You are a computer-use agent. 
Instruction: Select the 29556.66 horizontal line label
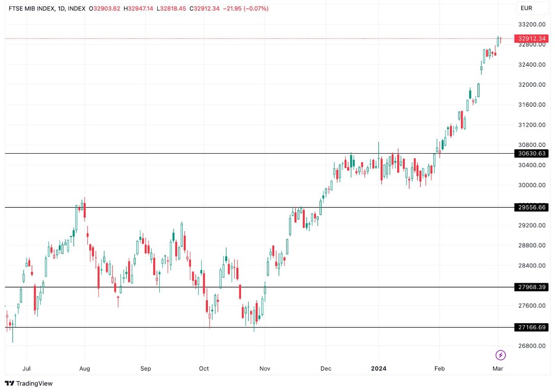click(532, 207)
